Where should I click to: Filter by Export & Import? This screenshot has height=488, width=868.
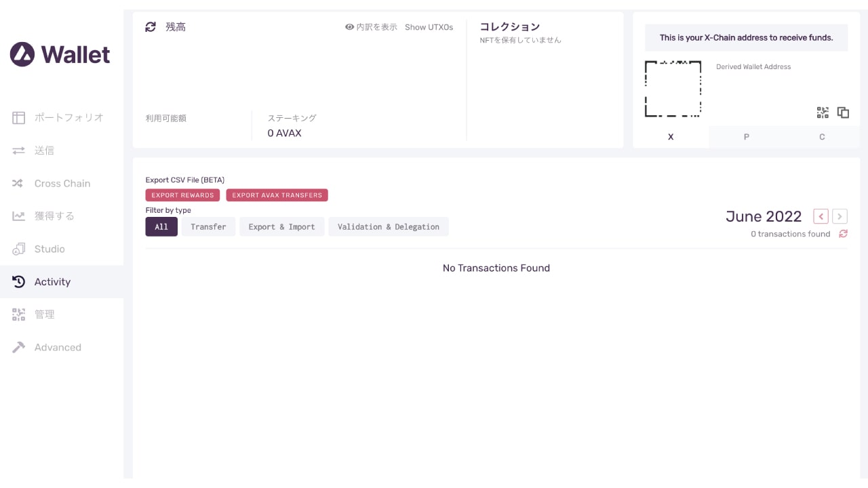tap(281, 227)
